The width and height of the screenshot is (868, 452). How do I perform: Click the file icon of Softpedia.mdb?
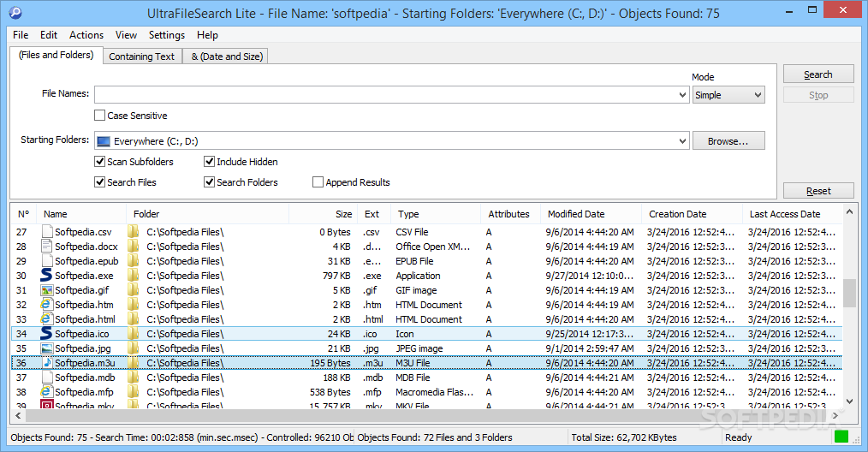[47, 377]
